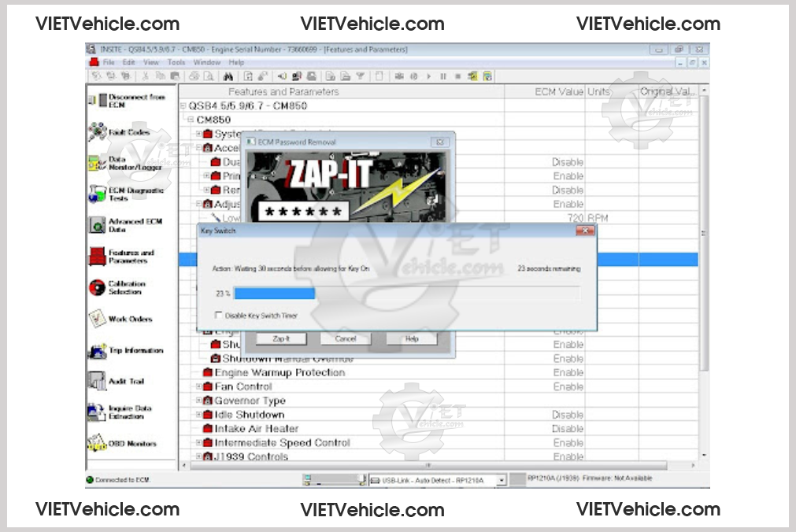
Task: Click the Key Switch progress bar
Action: coord(407,294)
